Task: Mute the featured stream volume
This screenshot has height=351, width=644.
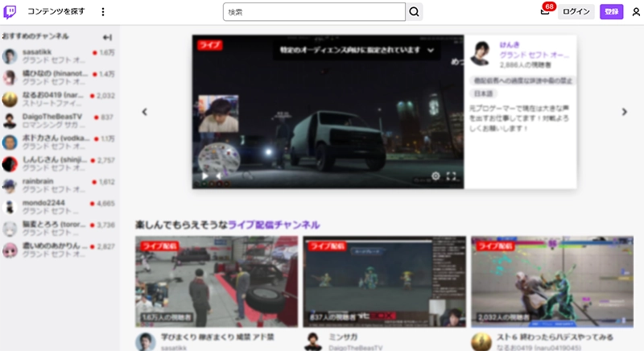Action: [x=219, y=176]
